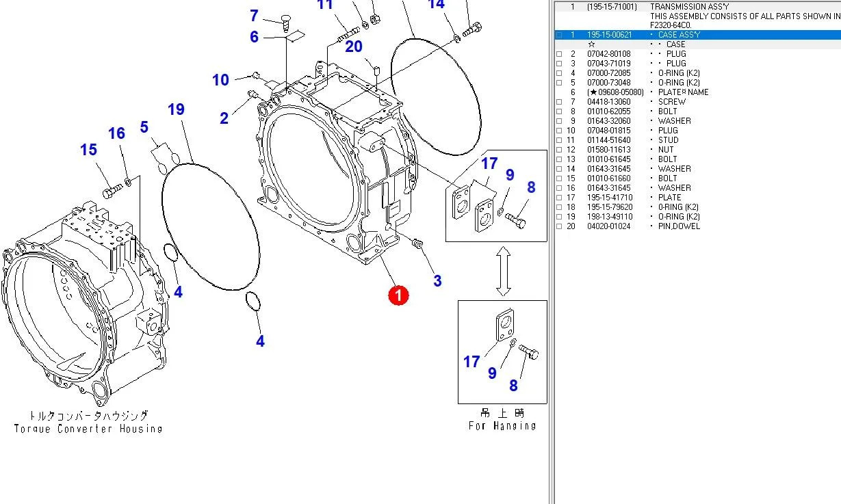Screen dimensions: 841x504
Task: Check the box for 01580-11613 NUT
Action: coord(559,150)
